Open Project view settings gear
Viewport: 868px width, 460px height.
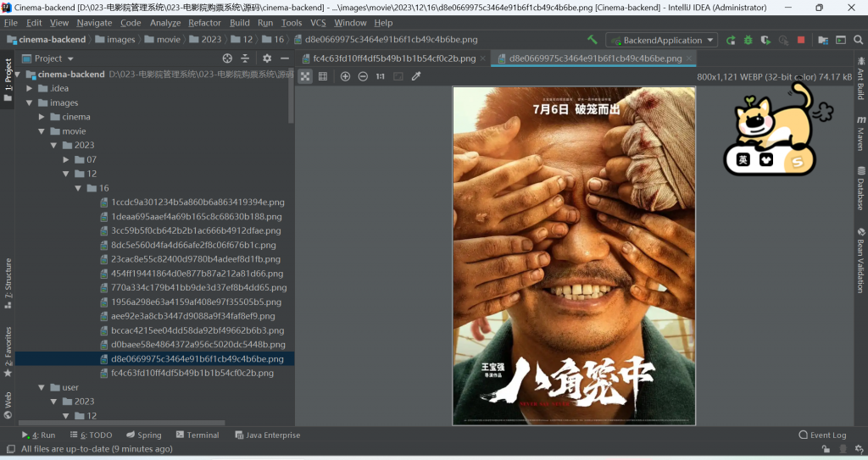tap(267, 58)
